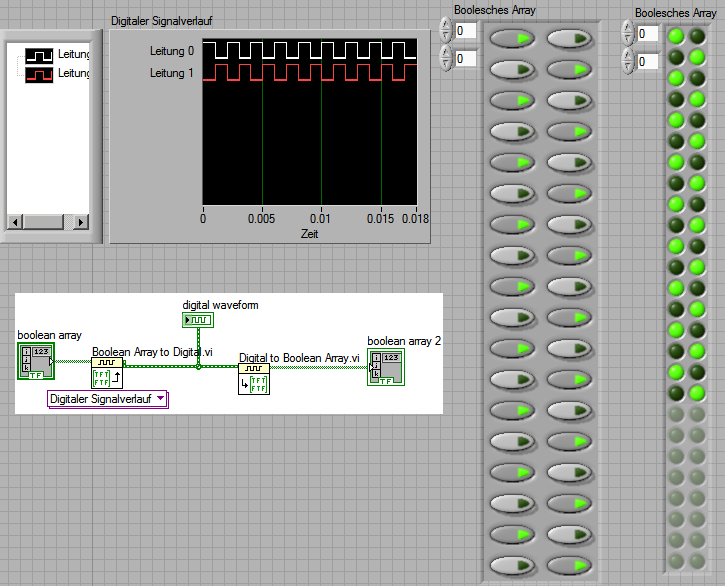Select the Digital to Boolean Array.vi node
Screen dimensions: 725x586
point(253,379)
